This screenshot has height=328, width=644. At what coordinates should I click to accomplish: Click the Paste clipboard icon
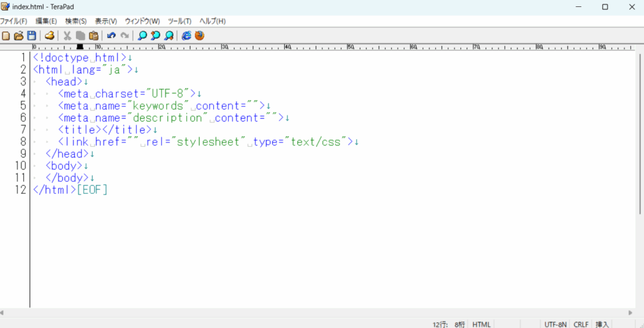tap(94, 36)
